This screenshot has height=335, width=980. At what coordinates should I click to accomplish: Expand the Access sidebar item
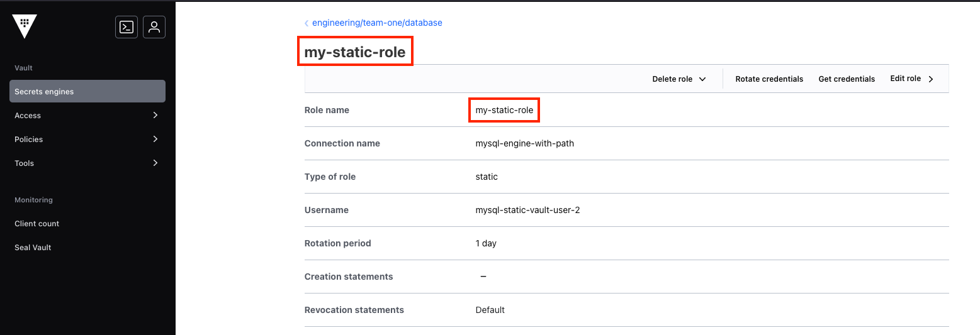(x=87, y=115)
